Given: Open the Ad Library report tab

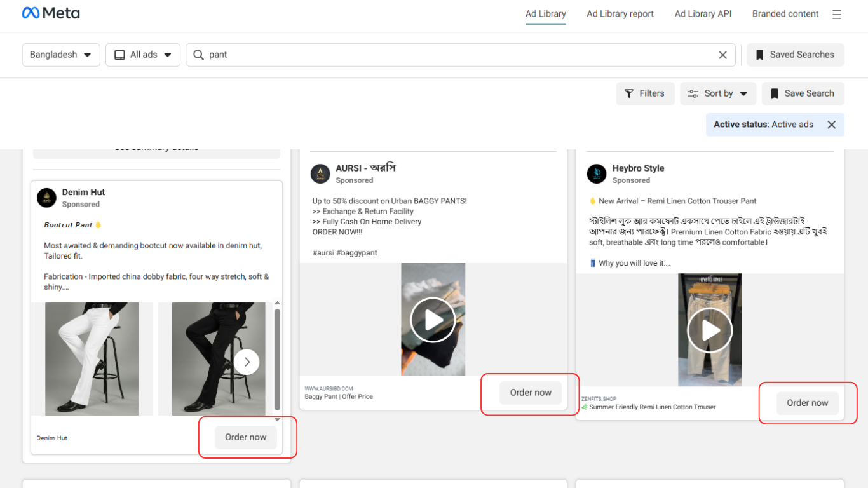Looking at the screenshot, I should 620,14.
